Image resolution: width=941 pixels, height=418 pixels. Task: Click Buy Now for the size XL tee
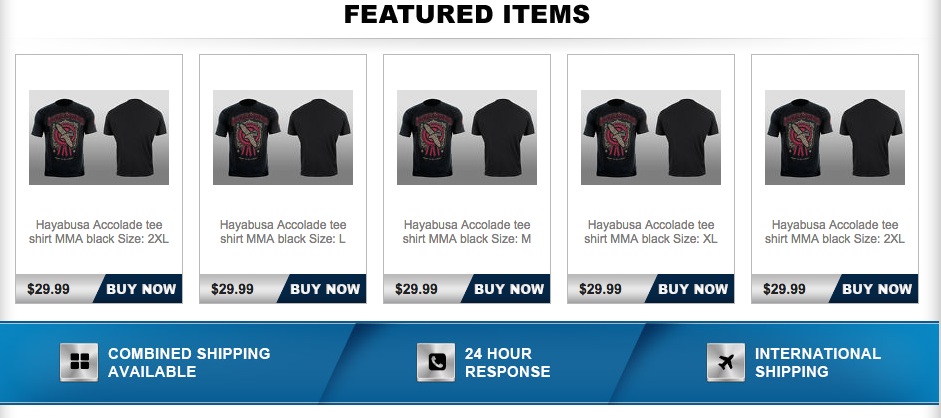pos(693,289)
